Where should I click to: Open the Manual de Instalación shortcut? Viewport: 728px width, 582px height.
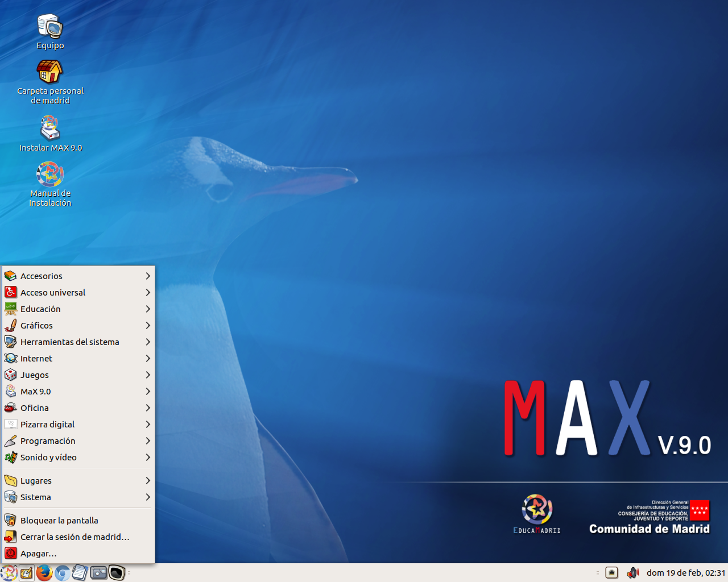[50, 185]
